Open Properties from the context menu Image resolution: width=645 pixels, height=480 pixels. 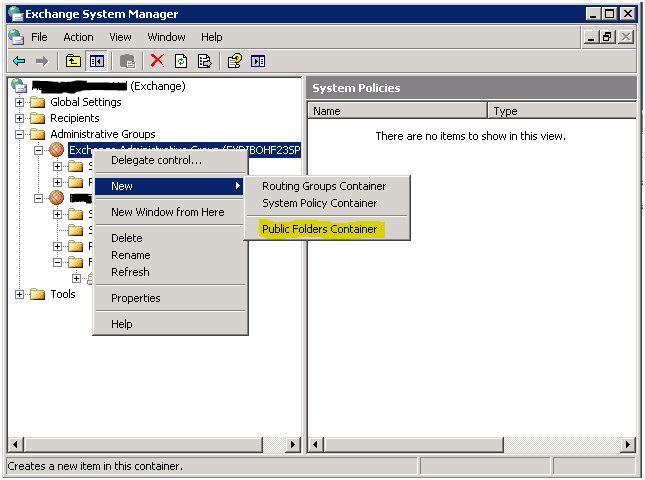tap(170, 298)
